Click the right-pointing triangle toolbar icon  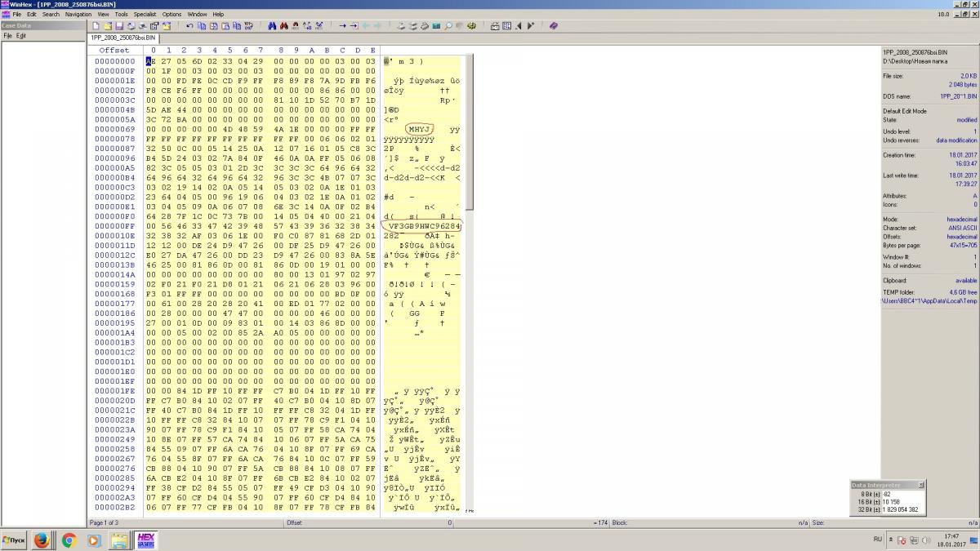[x=530, y=26]
